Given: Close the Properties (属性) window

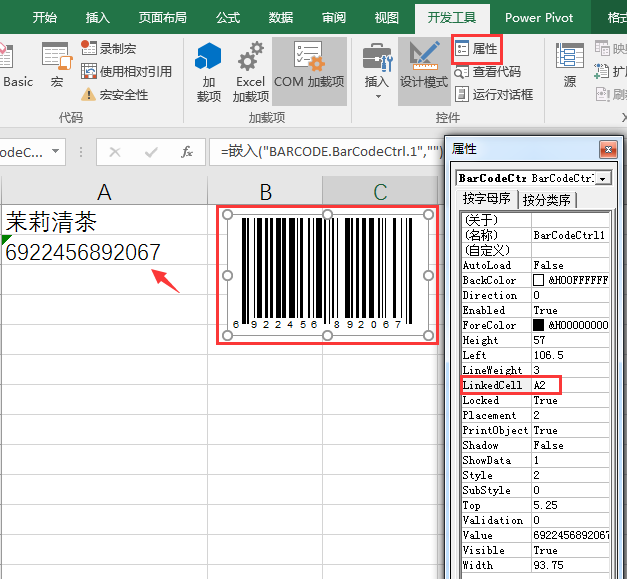Looking at the screenshot, I should coord(608,150).
